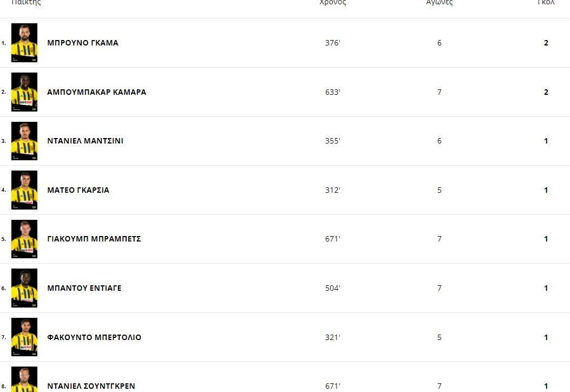Open Μπρούνο Γκάμα player photo
Image resolution: width=570 pixels, height=392 pixels.
coord(24,43)
